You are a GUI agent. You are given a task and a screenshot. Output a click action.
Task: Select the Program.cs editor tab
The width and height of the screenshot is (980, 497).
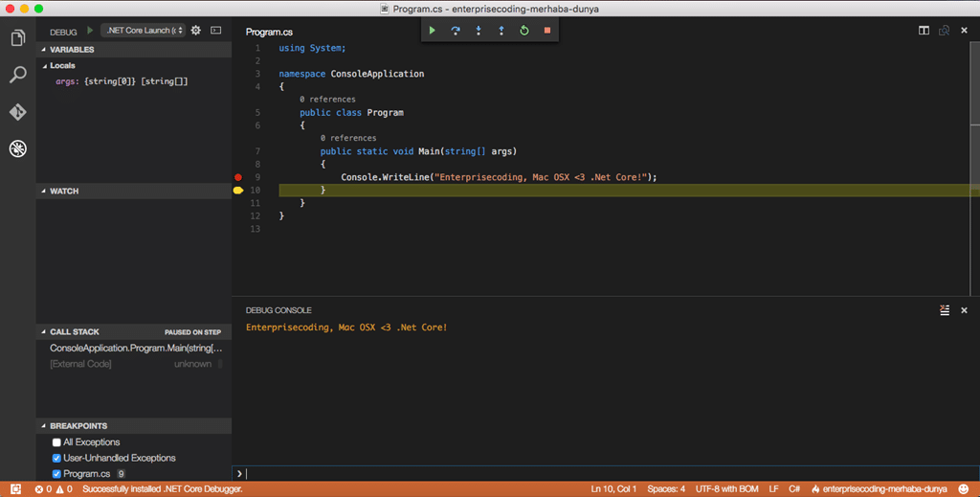pos(269,32)
